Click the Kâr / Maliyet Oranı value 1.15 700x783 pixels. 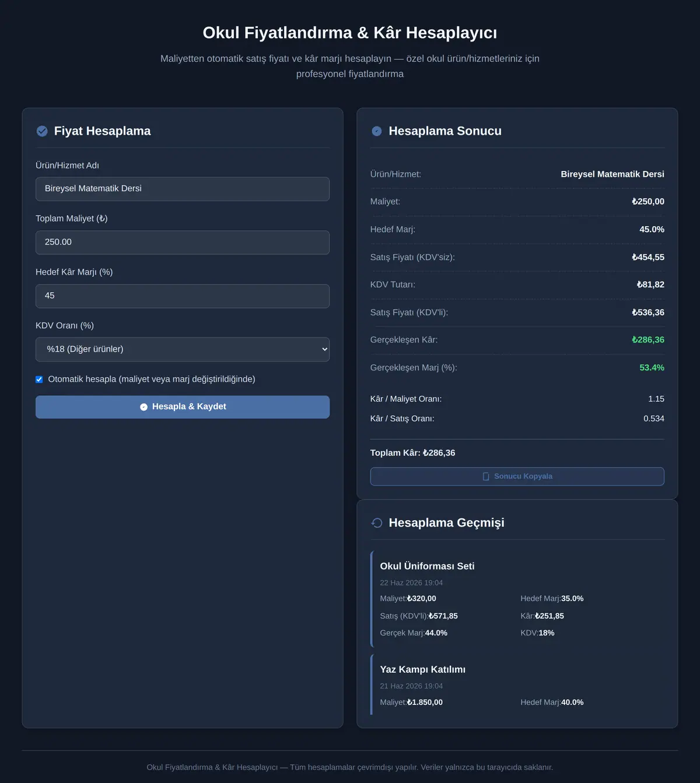point(656,399)
